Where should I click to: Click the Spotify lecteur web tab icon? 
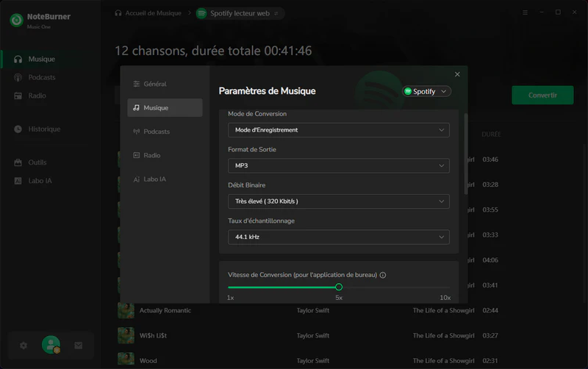tap(201, 13)
